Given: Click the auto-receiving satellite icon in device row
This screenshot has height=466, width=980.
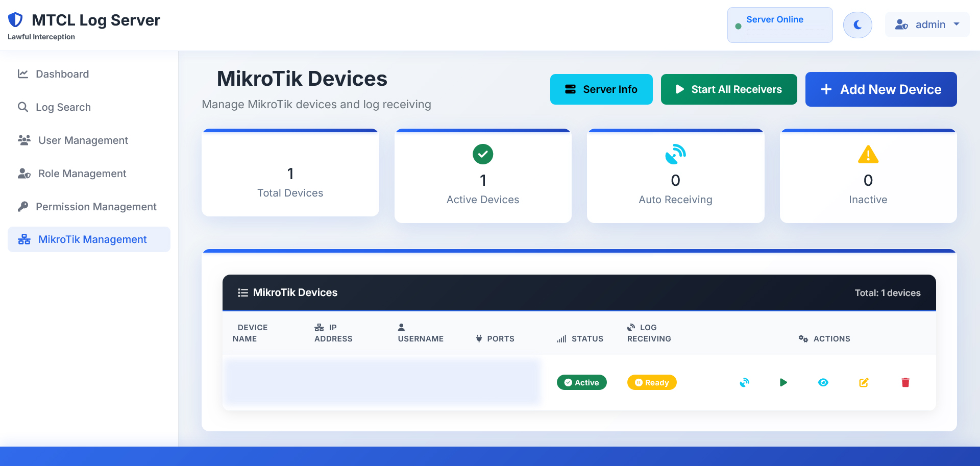Looking at the screenshot, I should tap(745, 382).
